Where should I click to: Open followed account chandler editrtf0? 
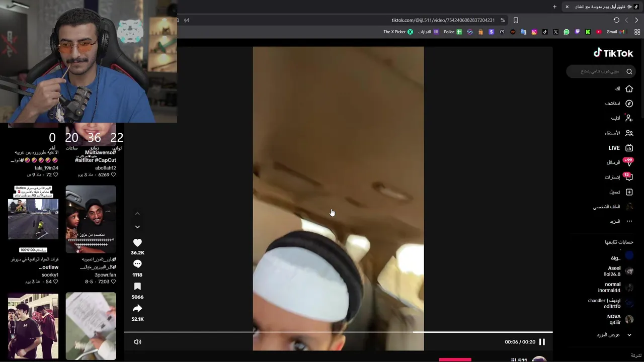[611, 303]
